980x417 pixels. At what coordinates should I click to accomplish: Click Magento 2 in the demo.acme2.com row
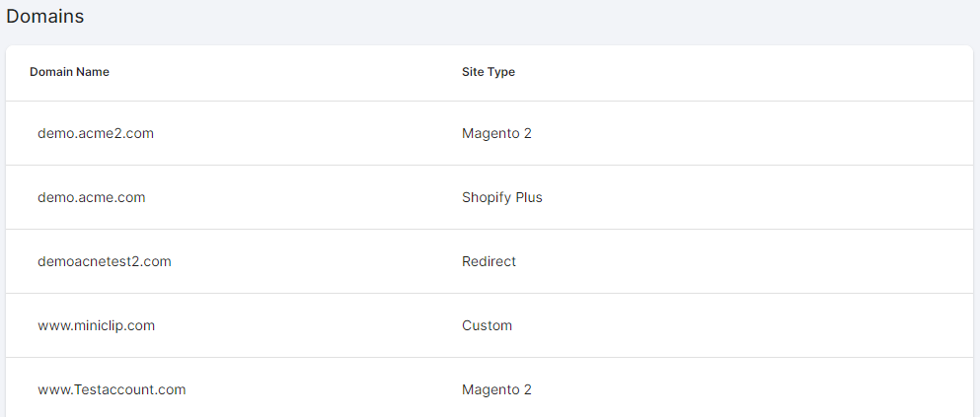(x=496, y=133)
